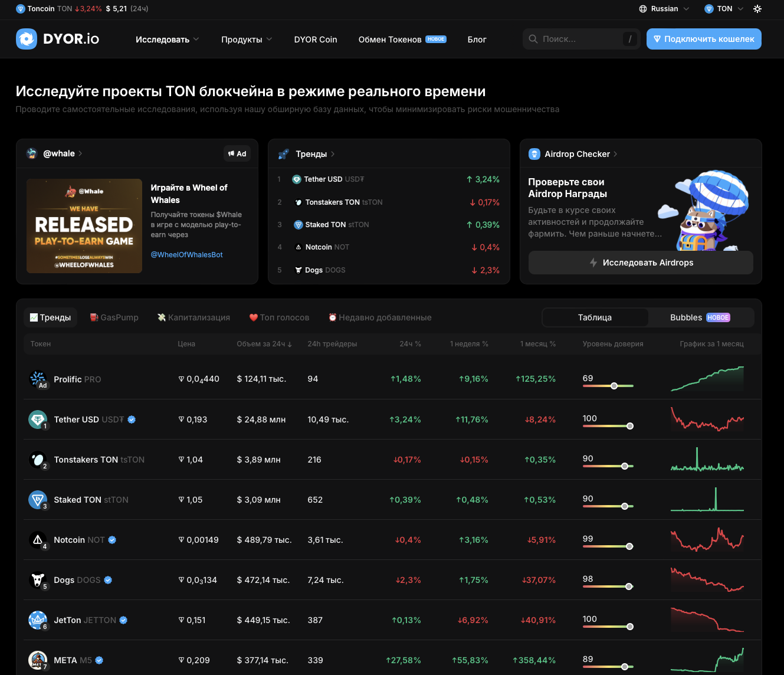Click the Tonstakers TON token icon in table
This screenshot has height=675, width=784.
pyautogui.click(x=38, y=459)
